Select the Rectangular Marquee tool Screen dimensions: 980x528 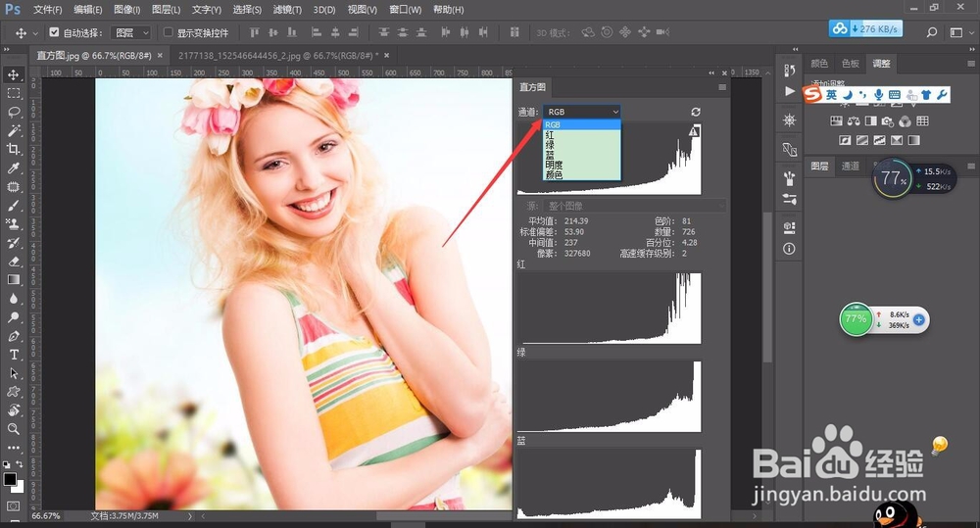pyautogui.click(x=13, y=93)
